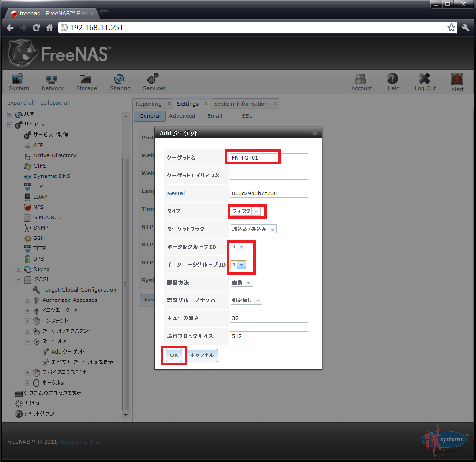Select NFS in the services tree
This screenshot has width=476, height=462.
(x=38, y=207)
